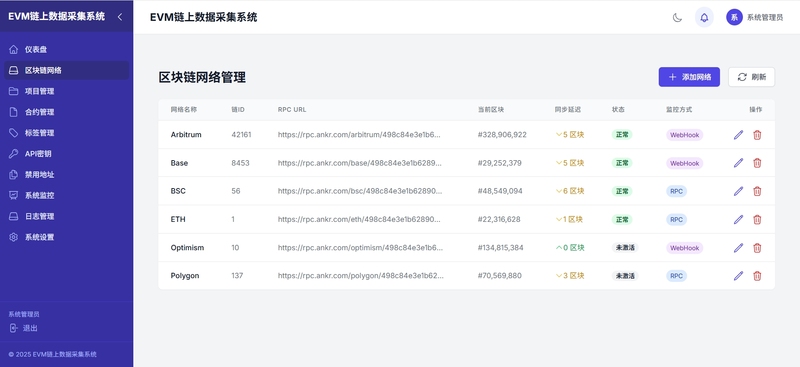This screenshot has height=367, width=800.
Task: Open 标签管理 in the sidebar
Action: (66, 133)
